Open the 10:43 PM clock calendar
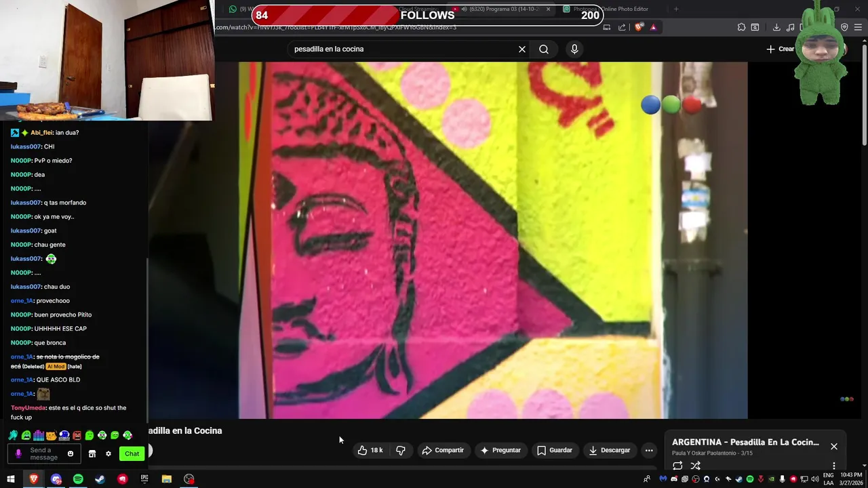868x488 pixels. (x=852, y=479)
